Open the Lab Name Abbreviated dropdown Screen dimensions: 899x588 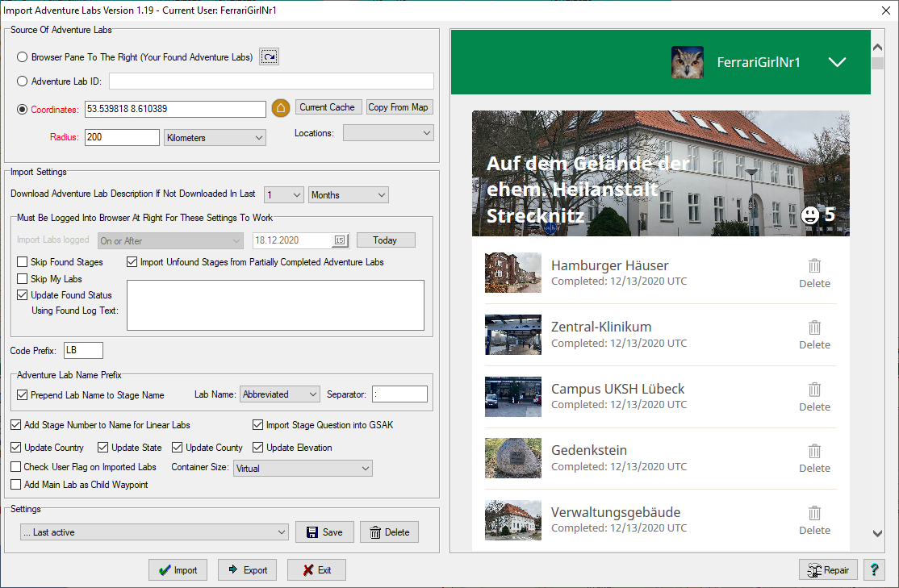pyautogui.click(x=280, y=394)
